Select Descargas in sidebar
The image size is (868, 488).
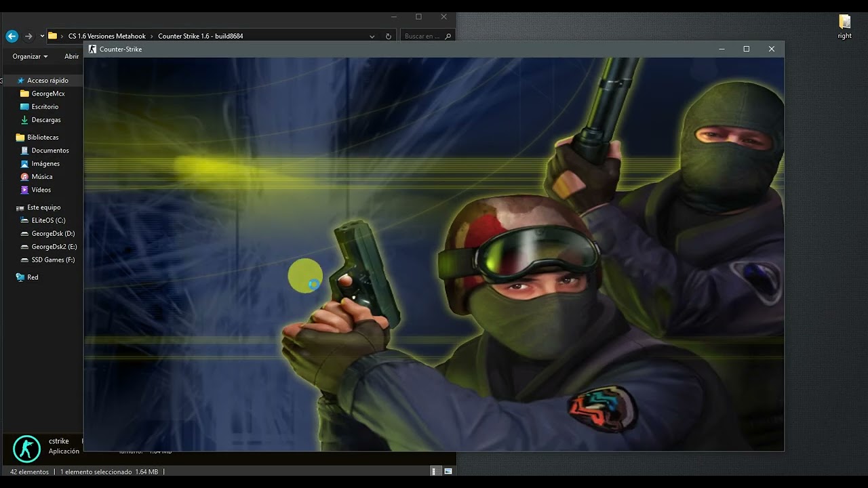[46, 120]
